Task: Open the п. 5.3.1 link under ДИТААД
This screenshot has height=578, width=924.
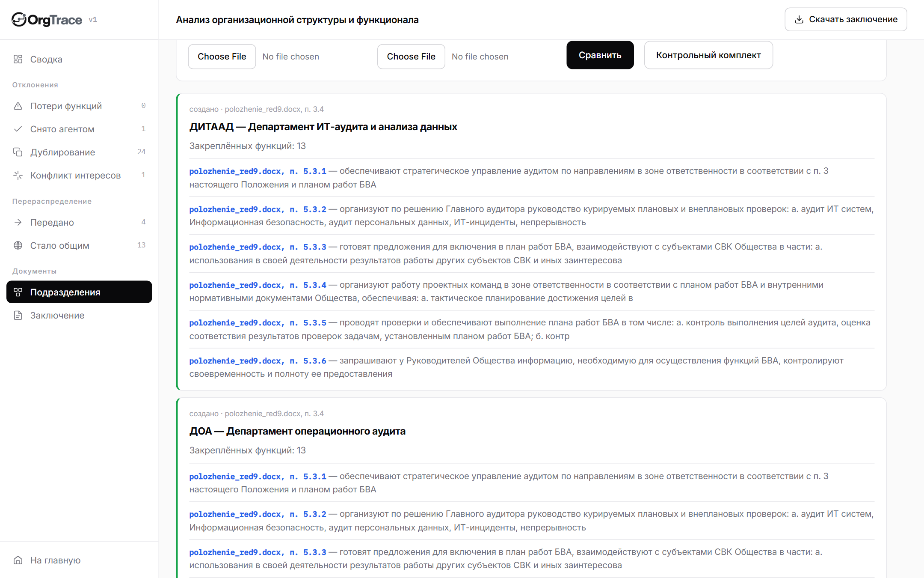Action: [258, 171]
